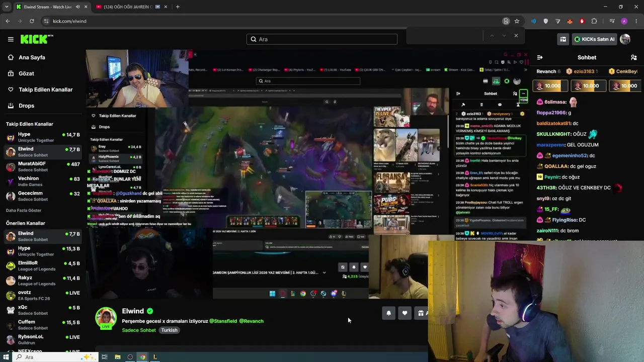Open the ovotz recommended channel
The height and width of the screenshot is (362, 644).
43,295
